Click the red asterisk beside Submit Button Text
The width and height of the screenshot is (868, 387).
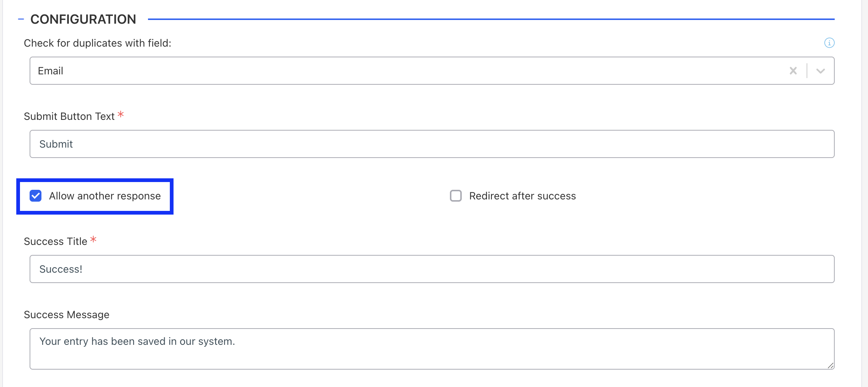click(121, 114)
